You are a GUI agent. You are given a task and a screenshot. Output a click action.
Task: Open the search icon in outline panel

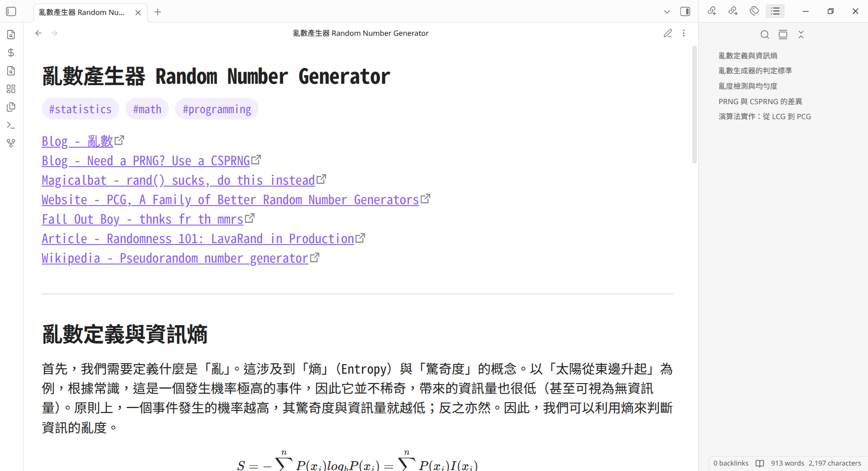[x=765, y=34]
